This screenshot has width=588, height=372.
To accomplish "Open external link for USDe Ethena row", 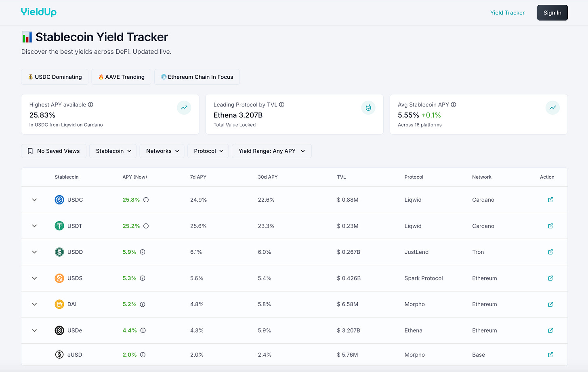I will [550, 330].
